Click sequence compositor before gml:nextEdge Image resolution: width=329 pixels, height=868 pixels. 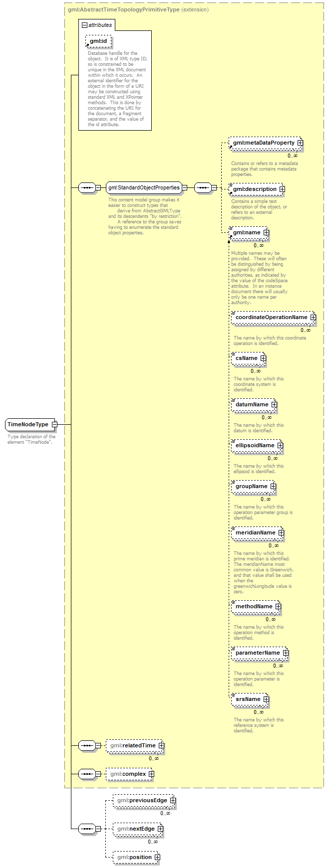(x=87, y=829)
